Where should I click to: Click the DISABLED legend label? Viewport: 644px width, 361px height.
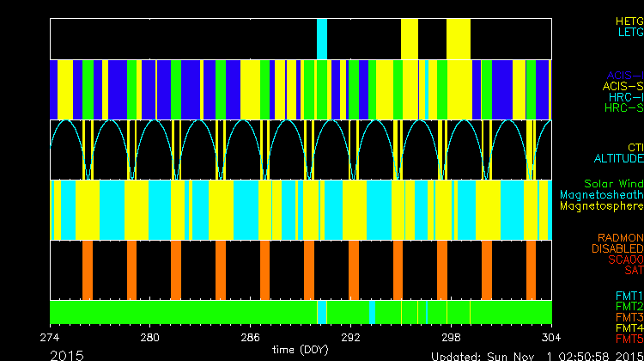click(x=618, y=248)
